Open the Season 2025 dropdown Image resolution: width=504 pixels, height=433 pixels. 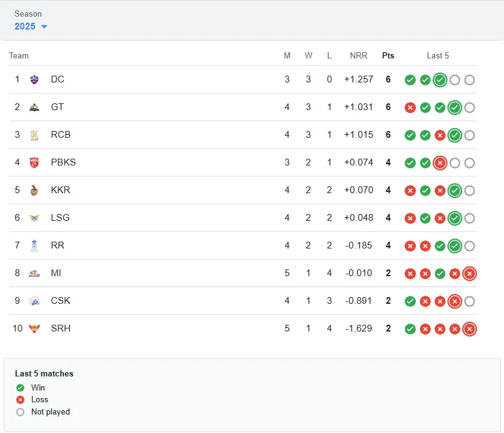click(31, 26)
